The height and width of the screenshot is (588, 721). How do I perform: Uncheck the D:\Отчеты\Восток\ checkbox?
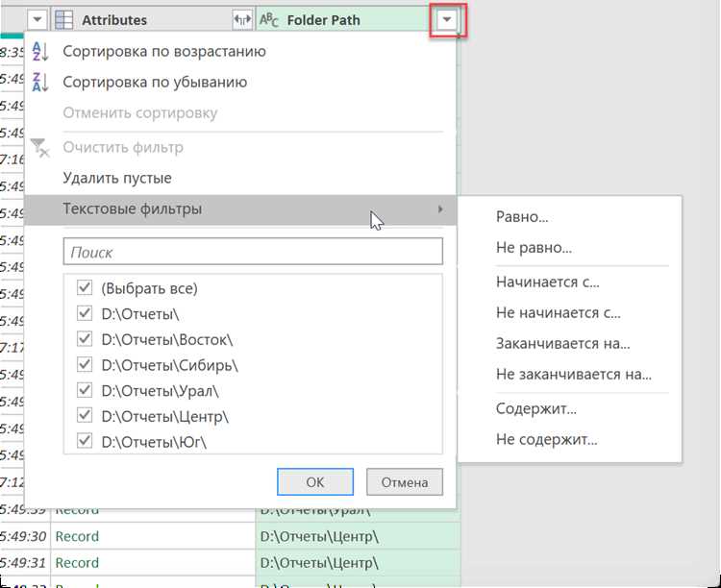(x=85, y=339)
